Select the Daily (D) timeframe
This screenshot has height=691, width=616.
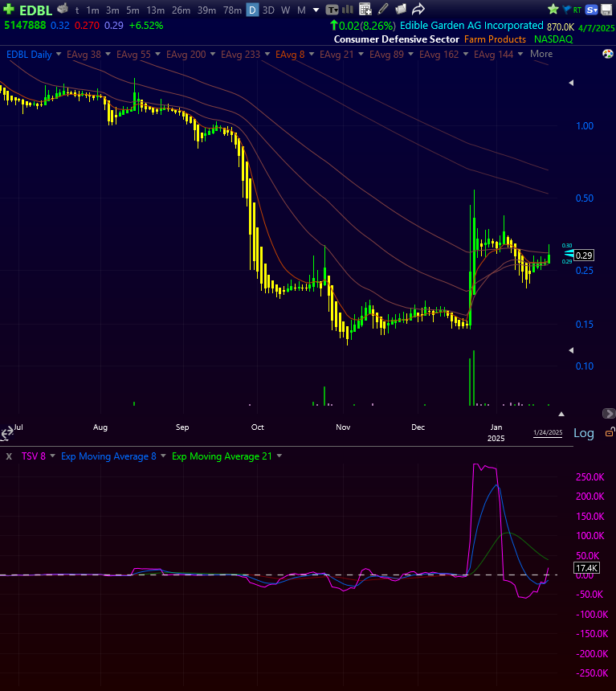pos(252,10)
